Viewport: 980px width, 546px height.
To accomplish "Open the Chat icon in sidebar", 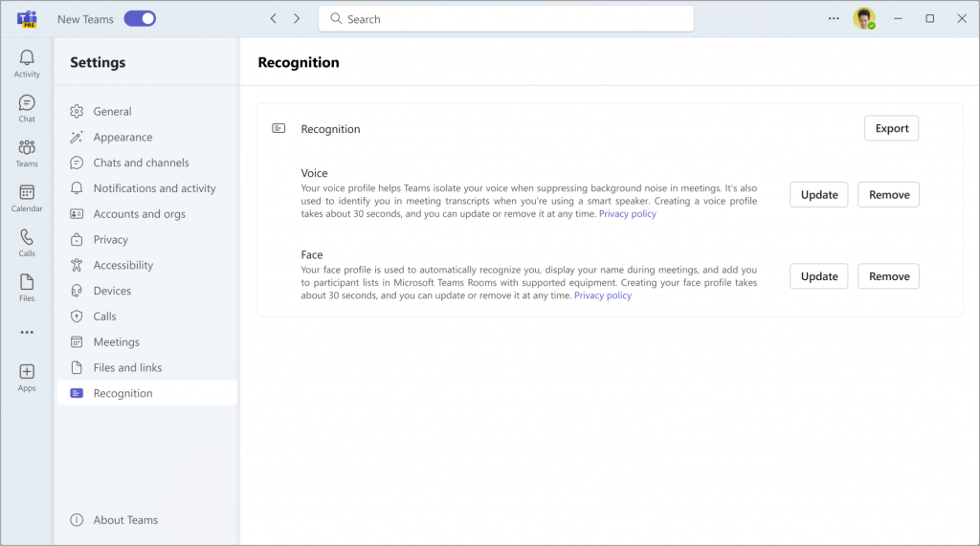I will click(27, 102).
